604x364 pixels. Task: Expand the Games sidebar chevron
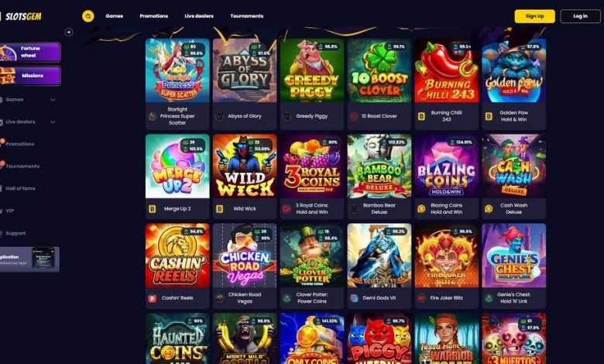(x=53, y=100)
